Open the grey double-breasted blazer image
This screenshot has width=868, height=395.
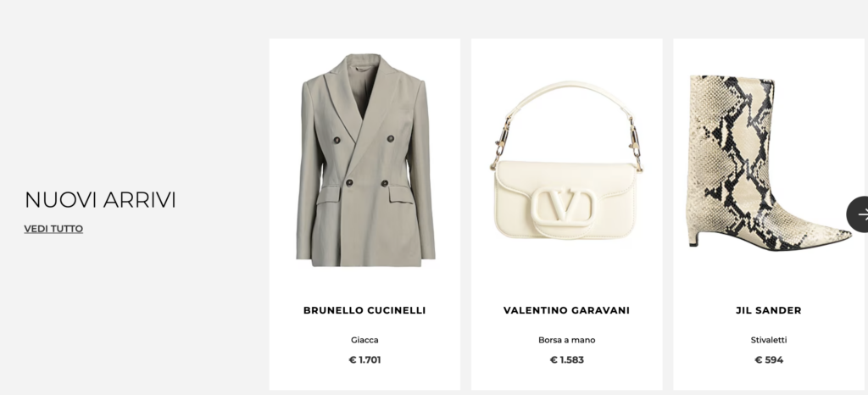click(364, 160)
